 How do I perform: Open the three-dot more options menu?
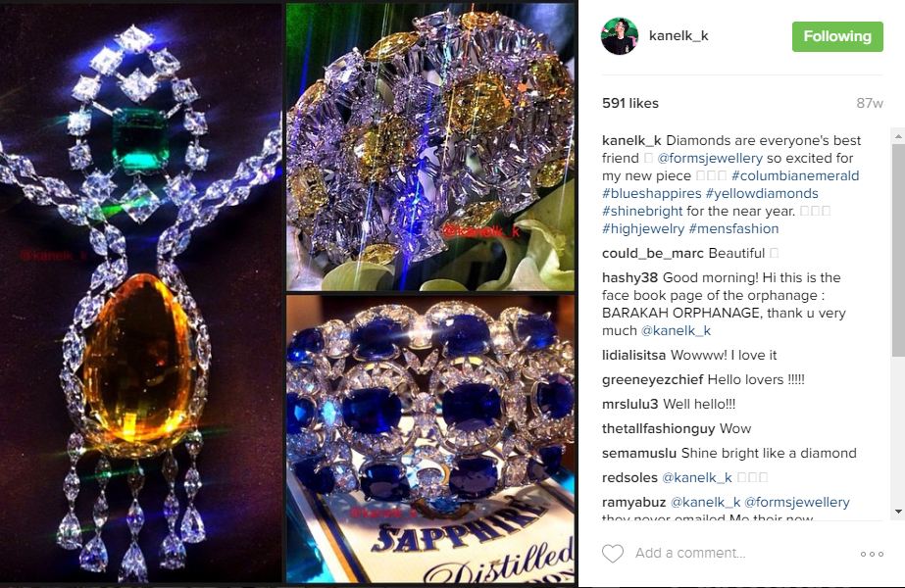pyautogui.click(x=872, y=554)
